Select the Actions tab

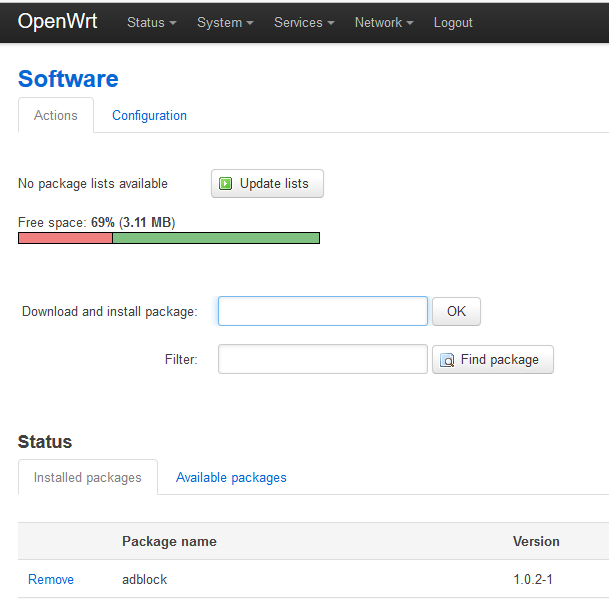[x=56, y=115]
